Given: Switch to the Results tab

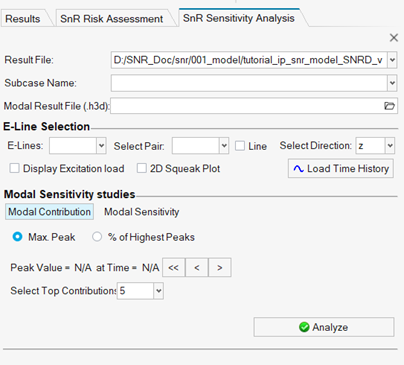Looking at the screenshot, I should [23, 19].
